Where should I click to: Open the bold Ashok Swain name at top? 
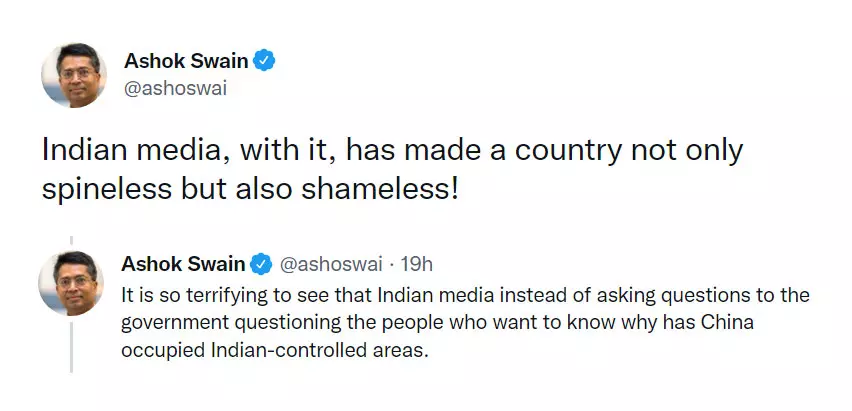click(185, 60)
